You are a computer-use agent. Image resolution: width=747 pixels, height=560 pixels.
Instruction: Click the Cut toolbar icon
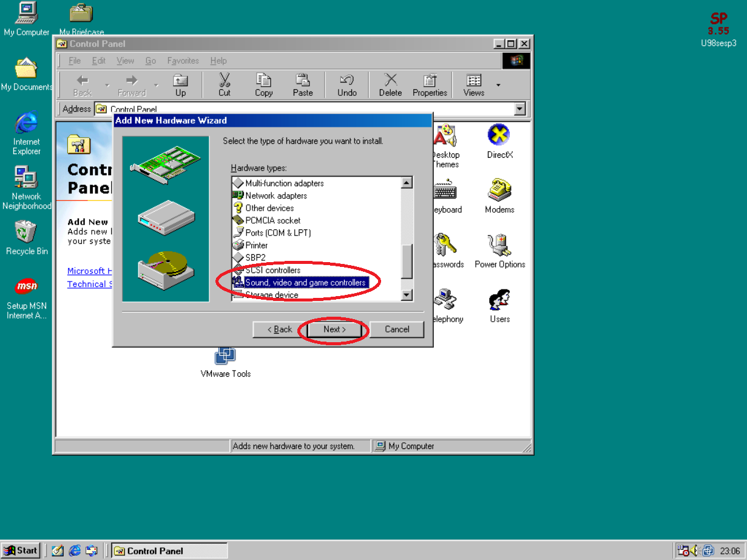[x=225, y=85]
